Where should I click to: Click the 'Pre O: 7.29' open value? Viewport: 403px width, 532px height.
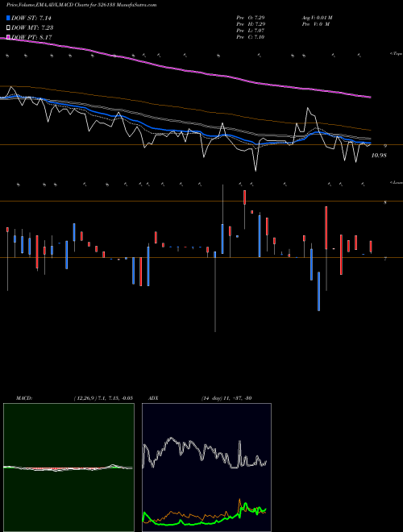[x=251, y=18]
